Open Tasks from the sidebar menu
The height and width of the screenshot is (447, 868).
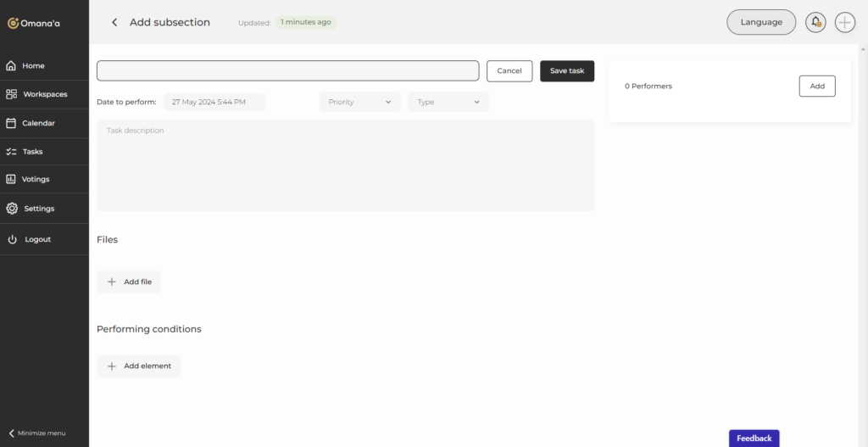[32, 152]
